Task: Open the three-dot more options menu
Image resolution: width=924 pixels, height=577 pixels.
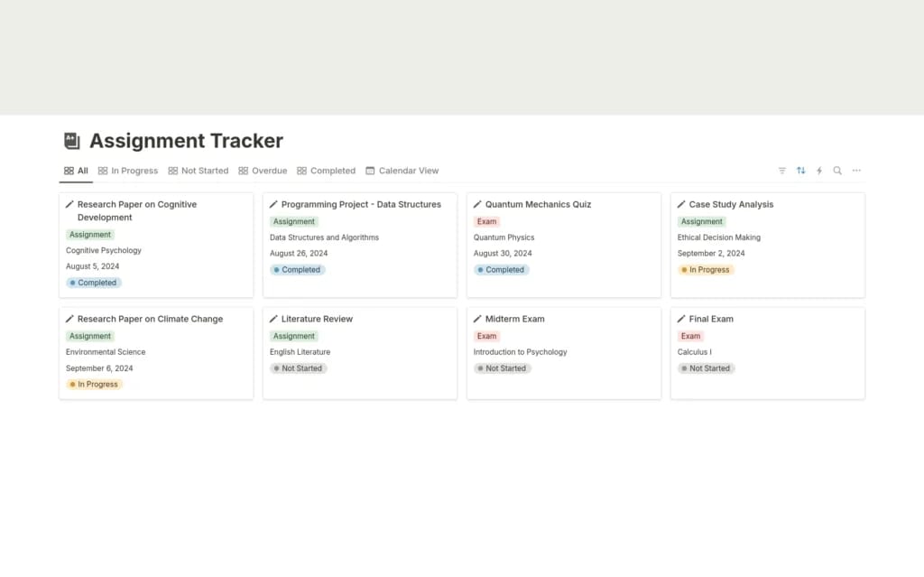Action: [x=856, y=171]
